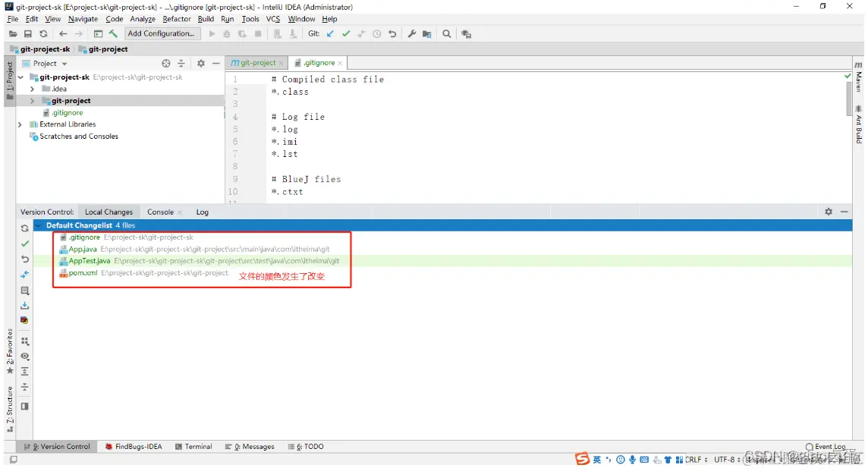Click the Git Show History clock icon
The height and width of the screenshot is (471, 868).
377,34
